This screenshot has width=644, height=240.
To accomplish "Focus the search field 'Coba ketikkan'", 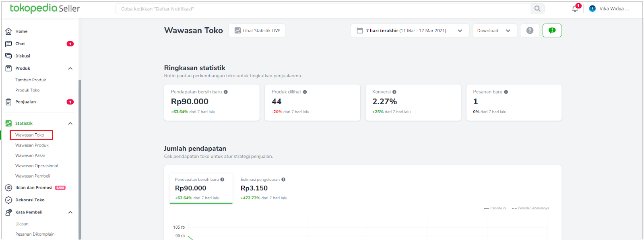I will pos(323,9).
